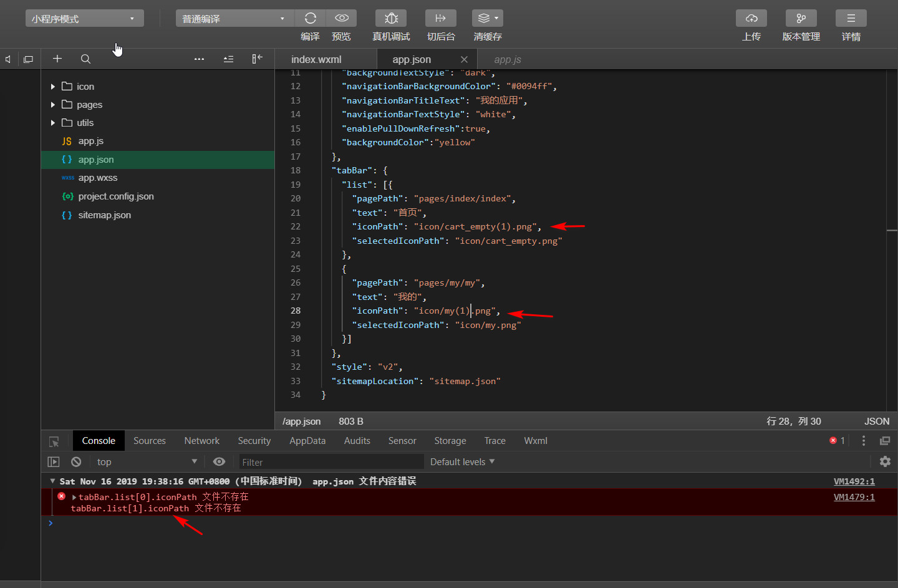Open the Default levels dropdown

462,461
